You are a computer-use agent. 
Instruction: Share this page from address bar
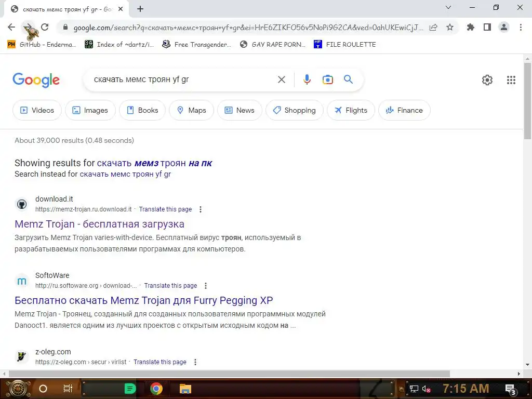coord(433,28)
